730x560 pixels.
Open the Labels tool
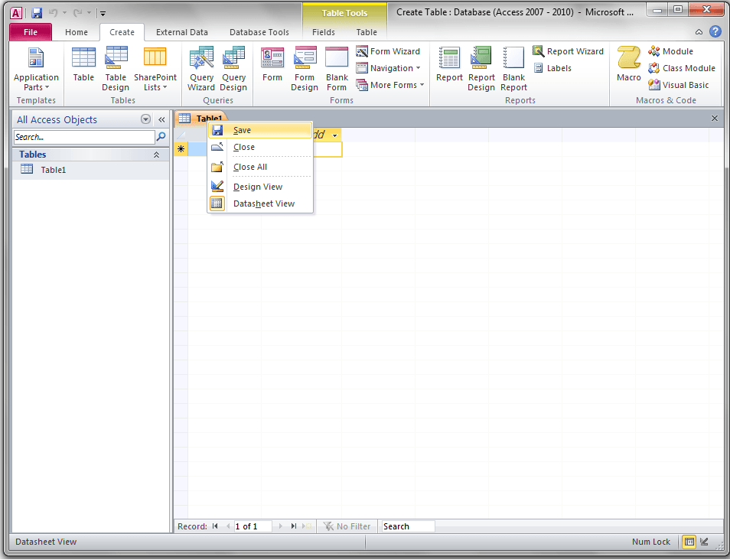pyautogui.click(x=552, y=68)
